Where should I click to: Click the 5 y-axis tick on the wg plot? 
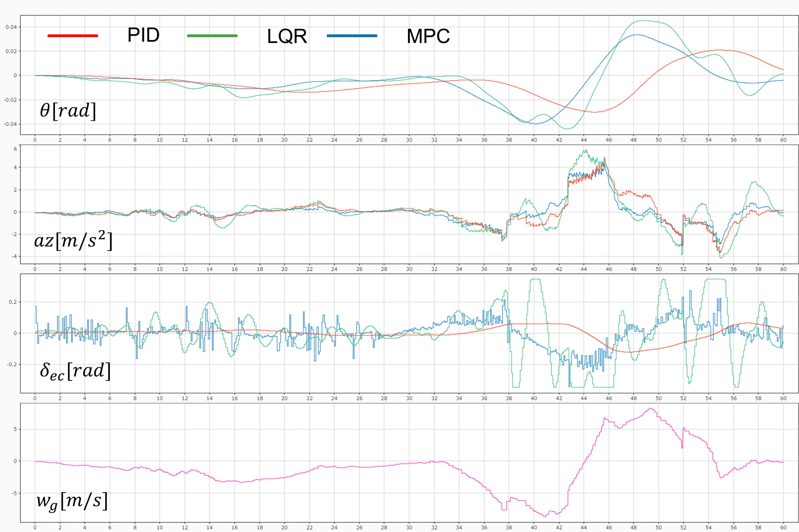click(x=15, y=429)
